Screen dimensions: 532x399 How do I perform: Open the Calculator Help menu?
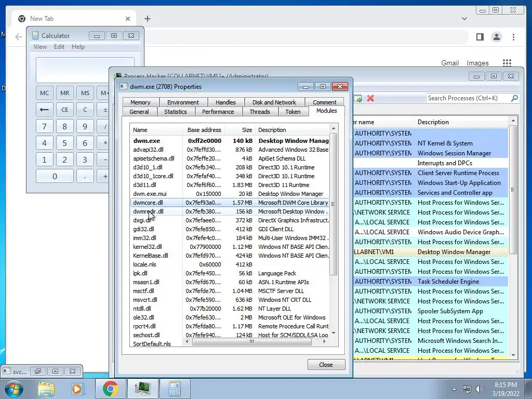coord(78,47)
